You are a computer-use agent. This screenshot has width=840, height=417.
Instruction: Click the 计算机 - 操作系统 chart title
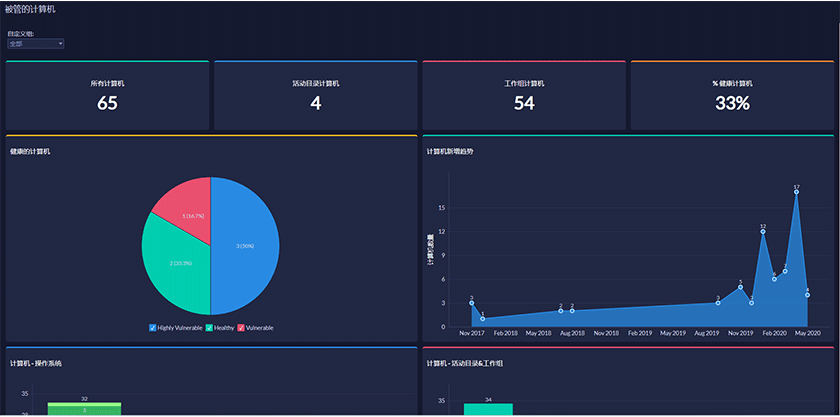click(x=36, y=363)
